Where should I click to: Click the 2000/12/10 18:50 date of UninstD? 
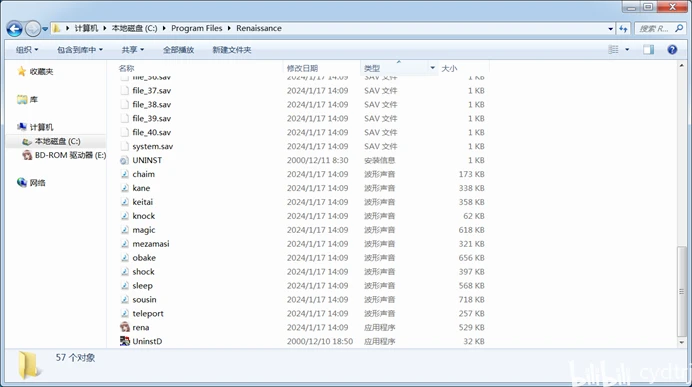[x=320, y=341]
